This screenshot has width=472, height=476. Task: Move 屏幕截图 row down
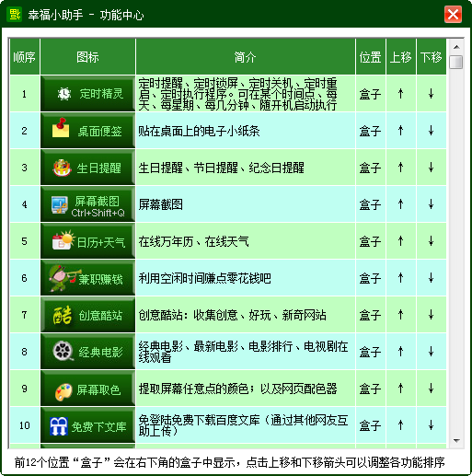point(431,204)
